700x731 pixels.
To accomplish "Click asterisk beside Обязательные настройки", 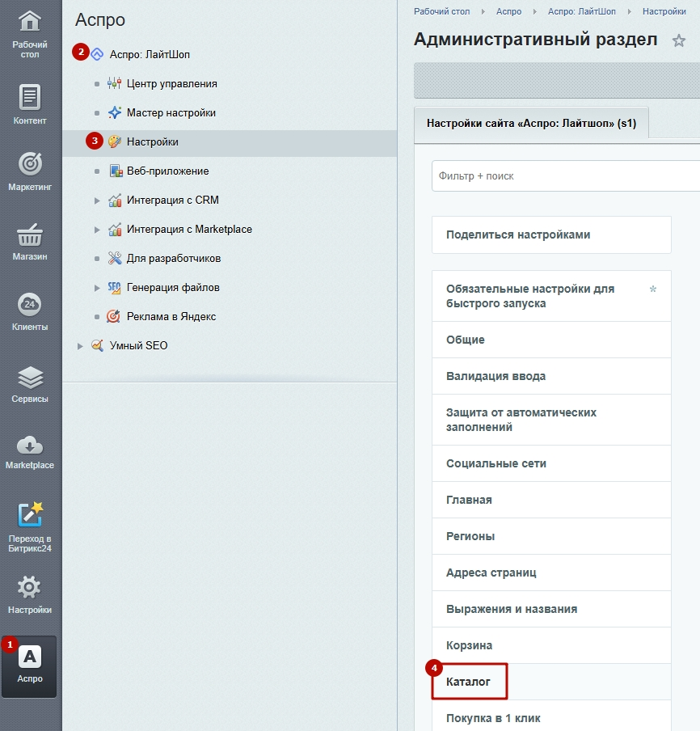I will [653, 289].
